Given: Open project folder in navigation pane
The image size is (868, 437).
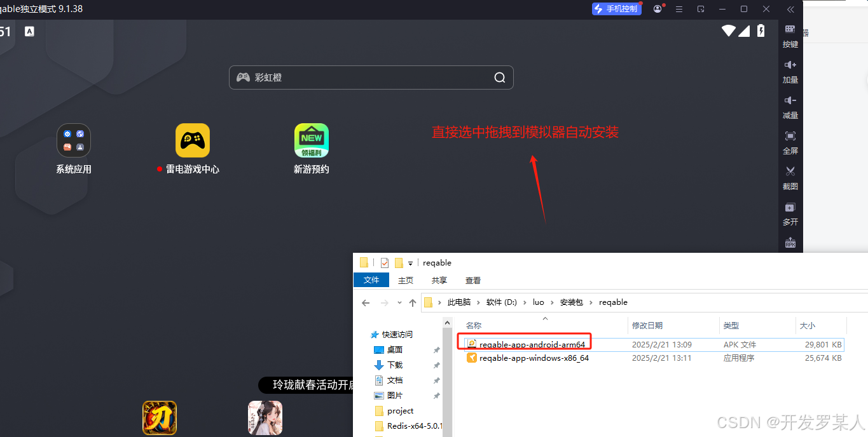Looking at the screenshot, I should click(x=400, y=410).
